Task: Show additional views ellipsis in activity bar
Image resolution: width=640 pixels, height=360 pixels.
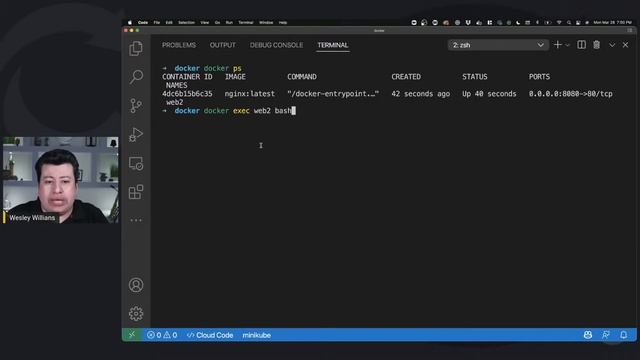Action: (x=136, y=220)
